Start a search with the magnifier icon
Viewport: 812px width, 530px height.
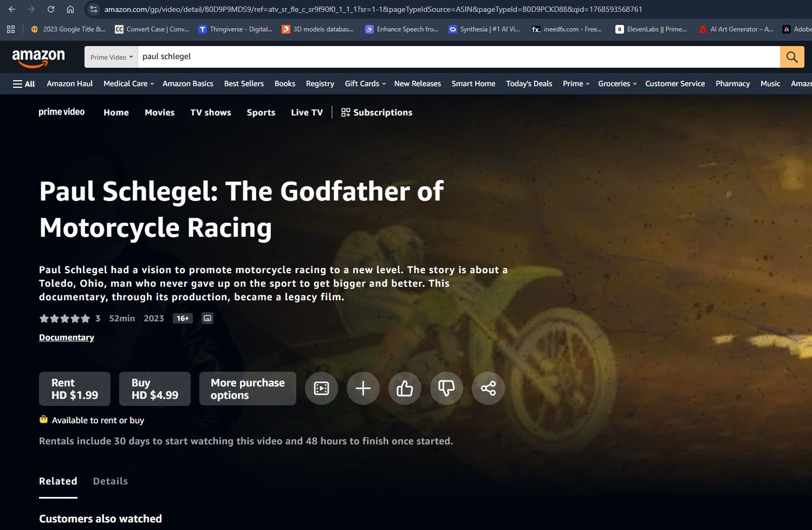point(792,57)
